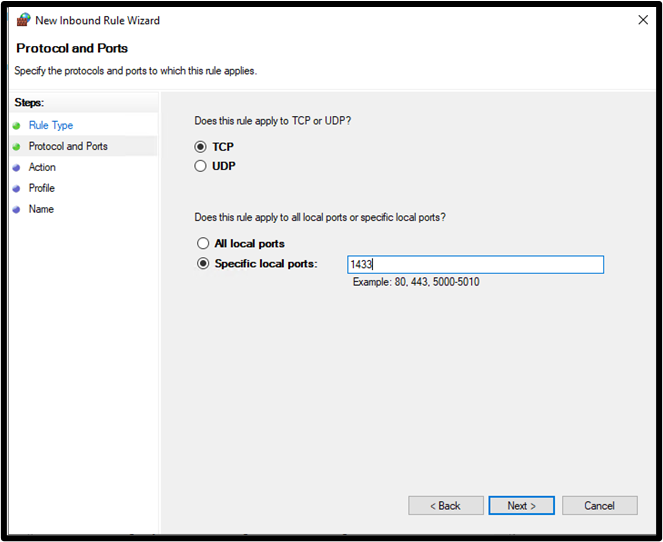Click the blue bullet beside Profile step
Image resolution: width=663 pixels, height=542 pixels.
16,189
